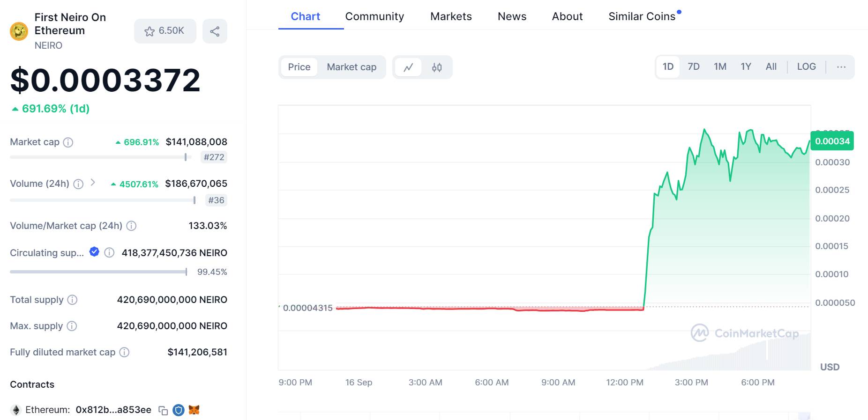Toggle LOG scale on chart
Screen dimensions: 868x420
[807, 66]
